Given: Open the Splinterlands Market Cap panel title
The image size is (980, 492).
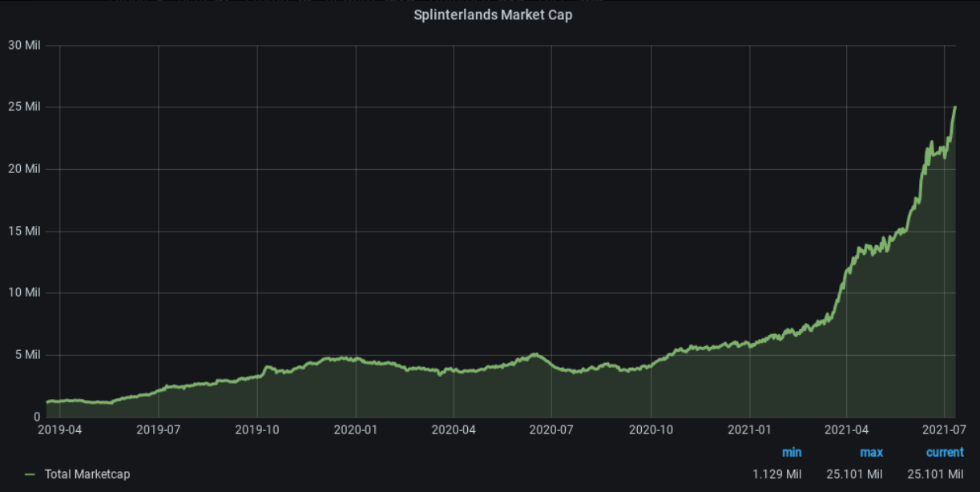Looking at the screenshot, I should [493, 14].
